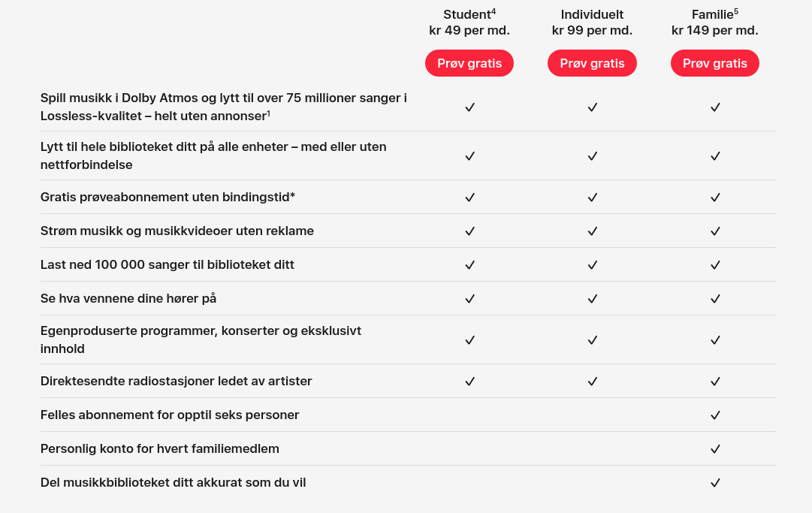
Task: Click Prøv gratis under Student plan
Action: [x=469, y=63]
